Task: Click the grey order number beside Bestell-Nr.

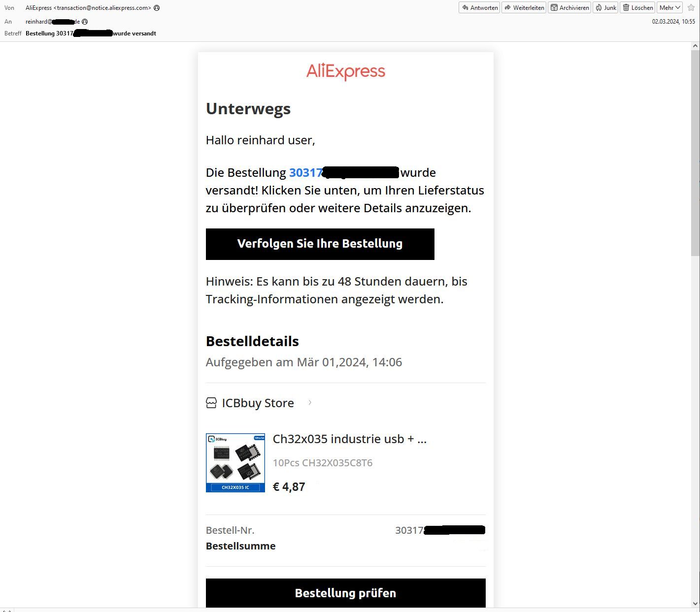Action: [440, 530]
